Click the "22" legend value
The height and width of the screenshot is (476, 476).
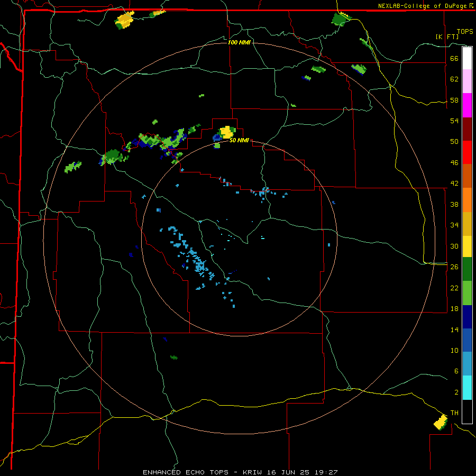(454, 288)
